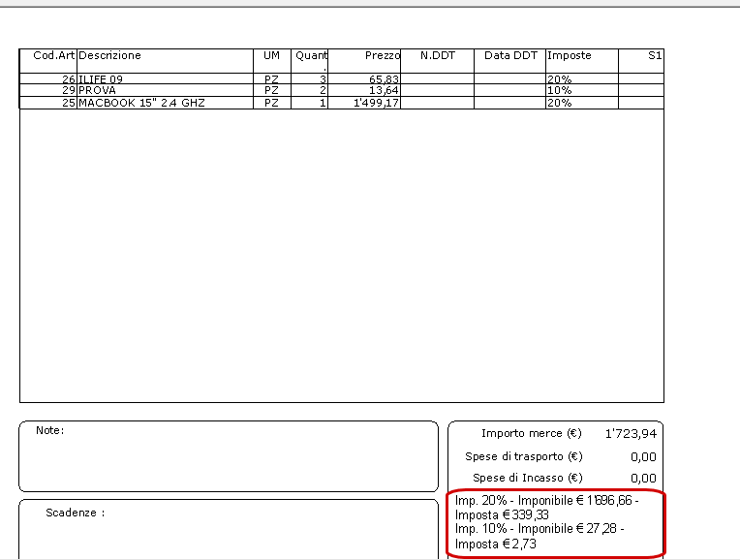The image size is (740, 560).
Task: Click the Importo merce (€) label
Action: click(532, 433)
